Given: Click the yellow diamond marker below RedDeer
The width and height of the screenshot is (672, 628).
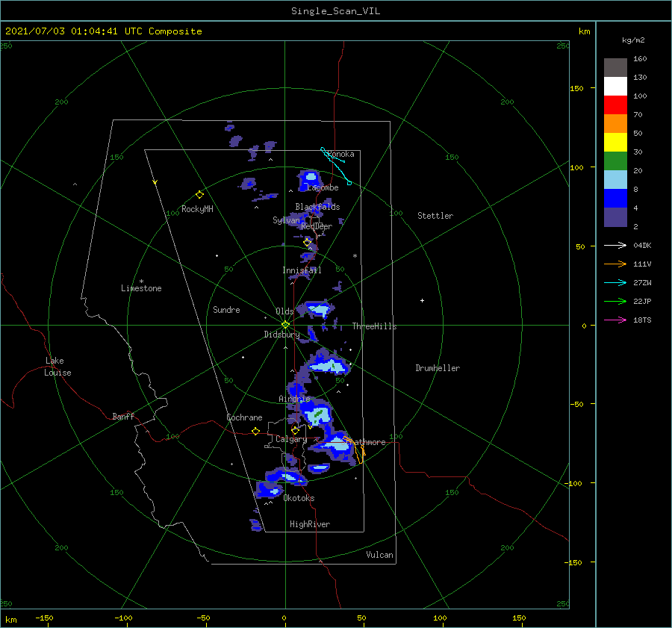Looking at the screenshot, I should click(308, 243).
